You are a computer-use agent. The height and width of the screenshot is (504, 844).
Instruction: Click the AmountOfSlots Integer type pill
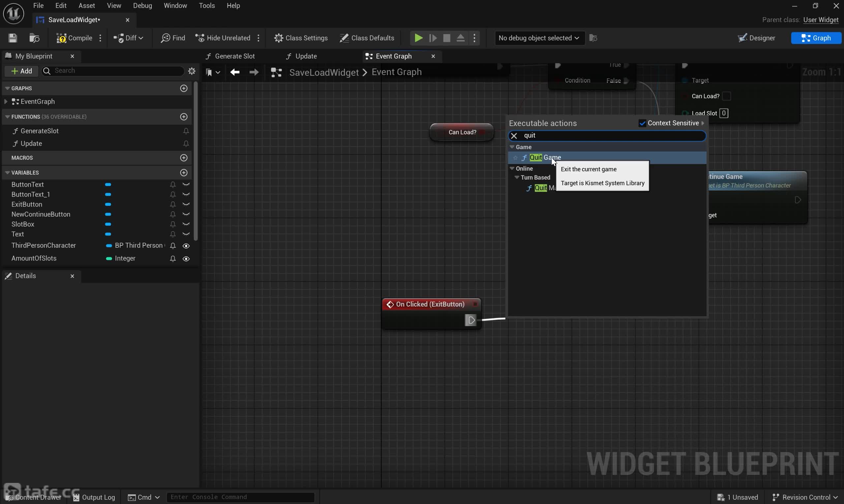tap(109, 259)
